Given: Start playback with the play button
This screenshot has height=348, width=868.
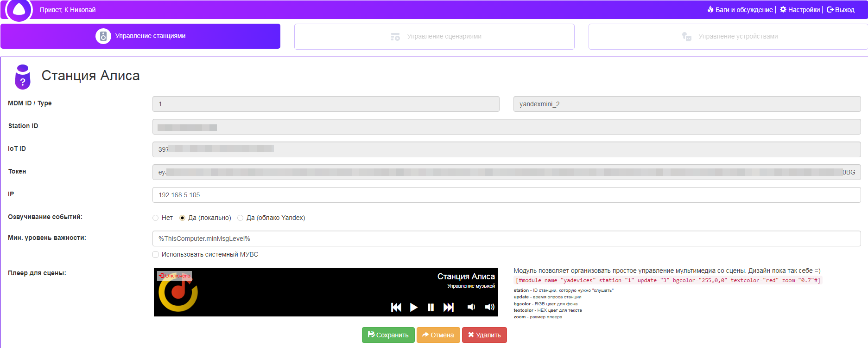Looking at the screenshot, I should tap(414, 307).
